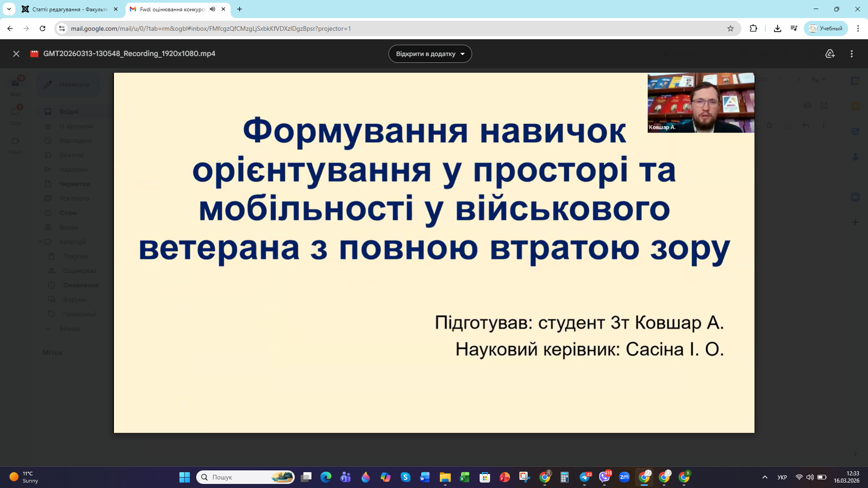Open Google Tasks in the side panel
Image resolution: width=868 pixels, height=488 pixels.
[x=855, y=131]
